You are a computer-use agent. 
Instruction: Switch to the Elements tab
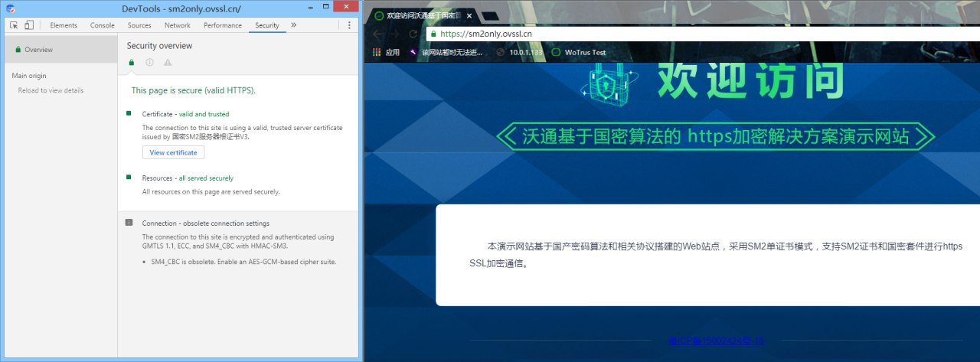click(x=64, y=25)
